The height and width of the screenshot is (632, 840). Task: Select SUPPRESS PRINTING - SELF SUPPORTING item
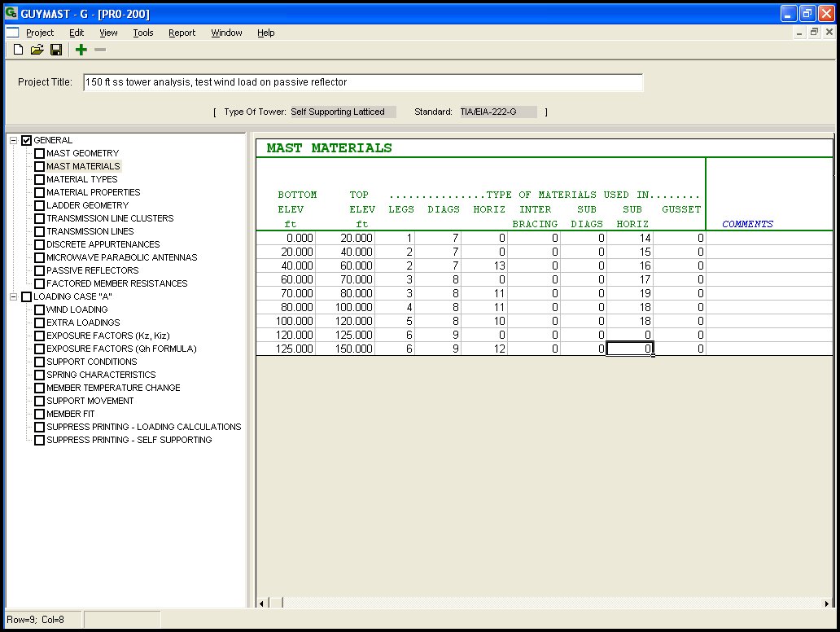point(129,440)
